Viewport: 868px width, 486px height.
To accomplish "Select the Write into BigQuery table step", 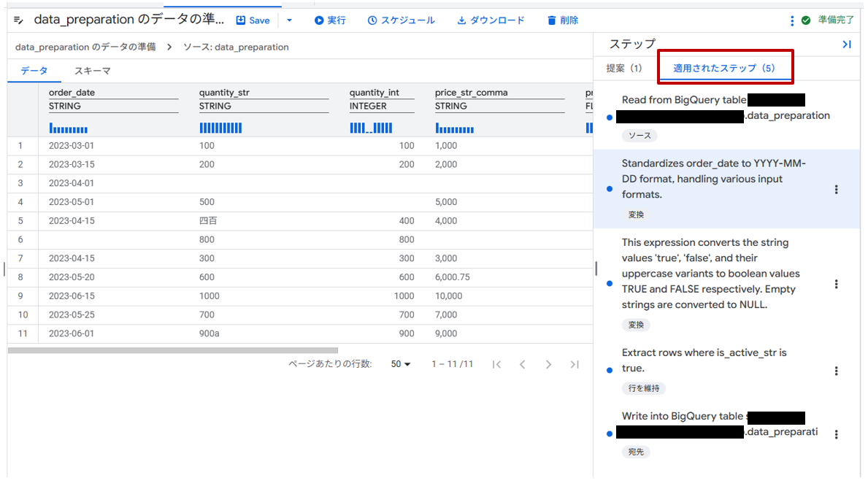I will point(726,433).
